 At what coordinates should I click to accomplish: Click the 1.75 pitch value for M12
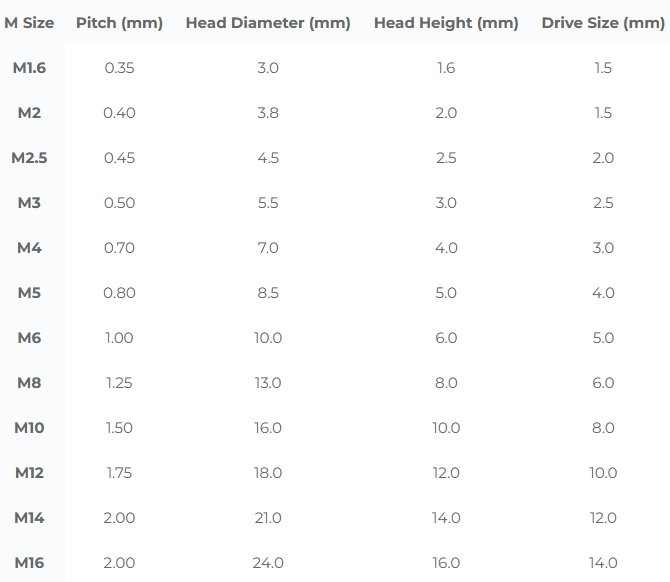[119, 473]
